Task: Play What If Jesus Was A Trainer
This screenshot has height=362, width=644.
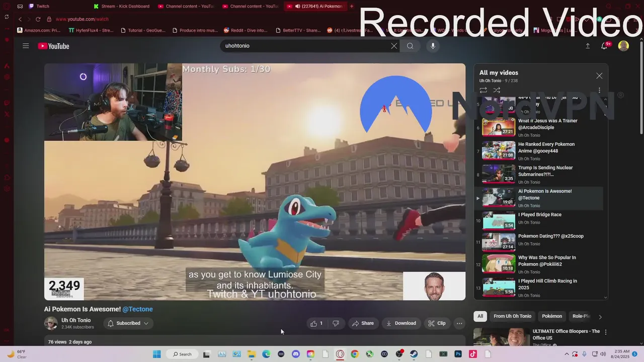Action: point(538,128)
